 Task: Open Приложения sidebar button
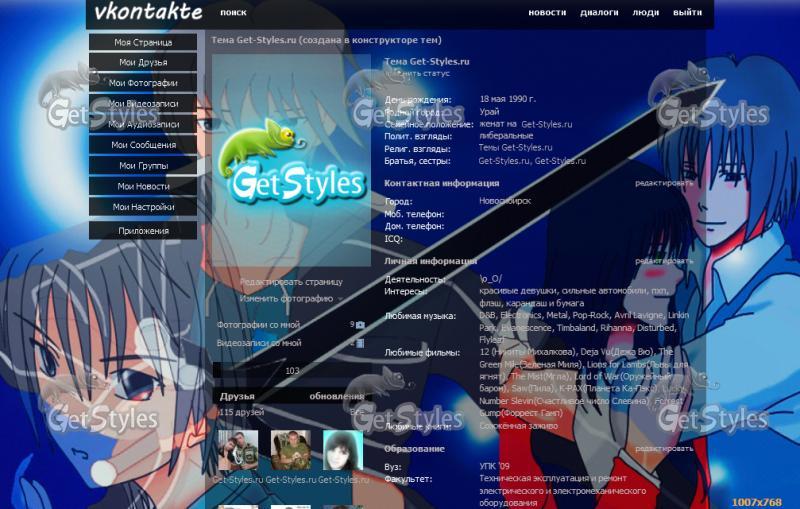[143, 231]
